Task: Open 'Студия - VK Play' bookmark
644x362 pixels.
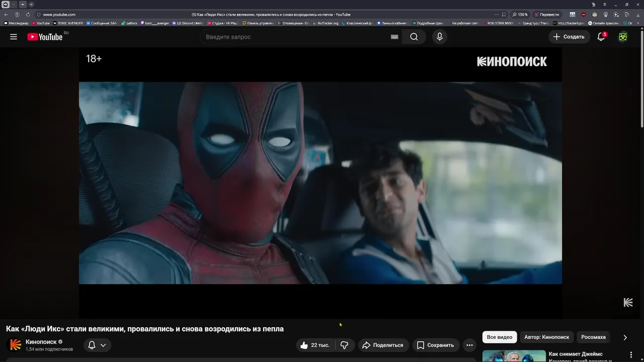Action: tap(222, 23)
